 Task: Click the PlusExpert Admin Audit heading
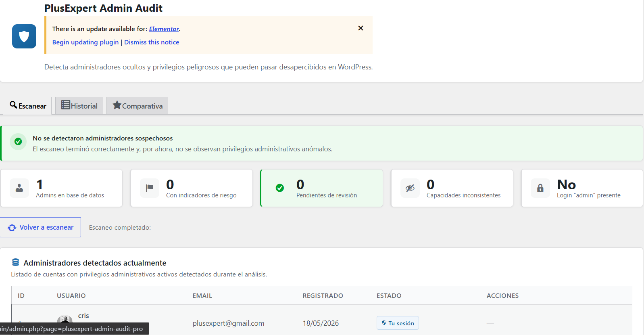103,8
